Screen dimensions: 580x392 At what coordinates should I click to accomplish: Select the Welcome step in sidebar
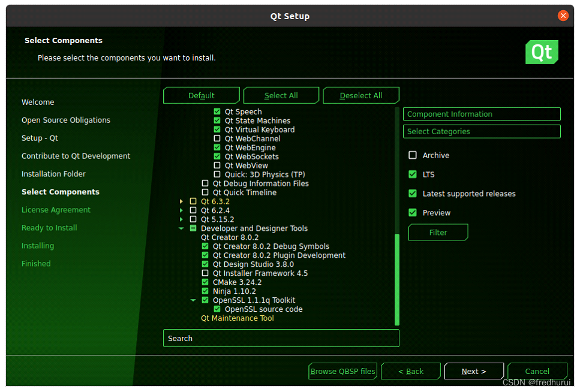(x=38, y=102)
